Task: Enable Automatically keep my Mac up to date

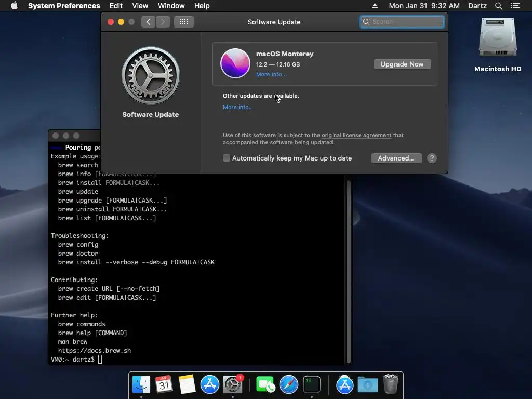Action: pos(227,158)
